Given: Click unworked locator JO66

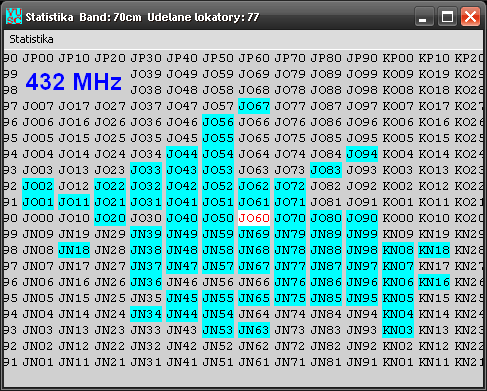Looking at the screenshot, I should 254,122.
